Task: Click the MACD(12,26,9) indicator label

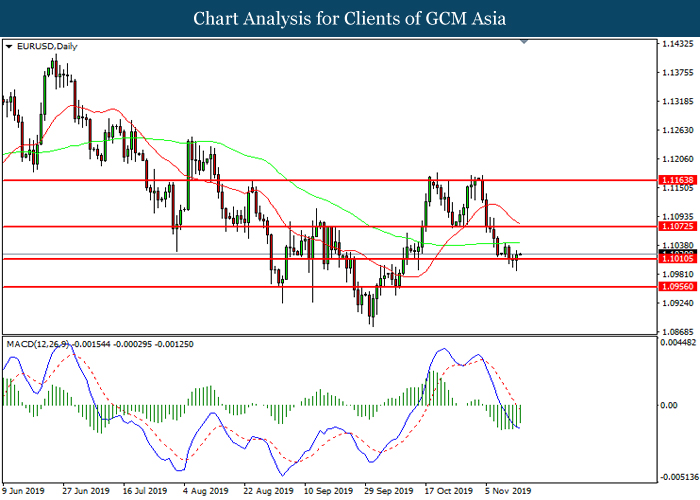Action: 40,344
